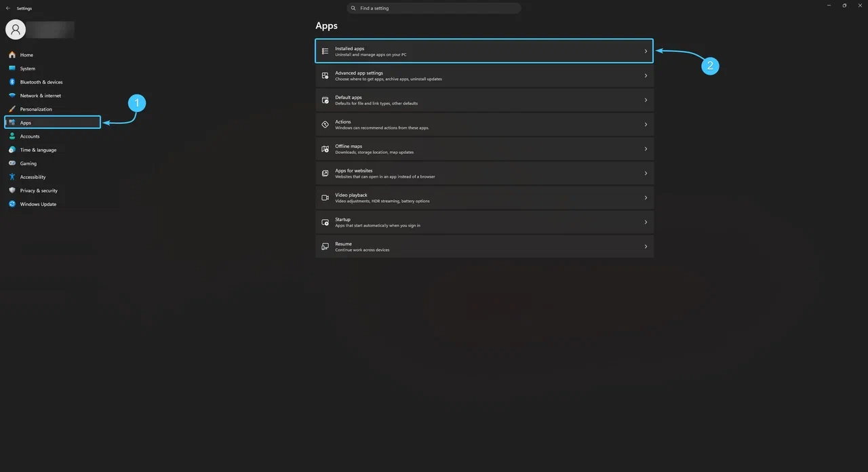Open Actions via its right chevron
The width and height of the screenshot is (868, 472).
[646, 125]
